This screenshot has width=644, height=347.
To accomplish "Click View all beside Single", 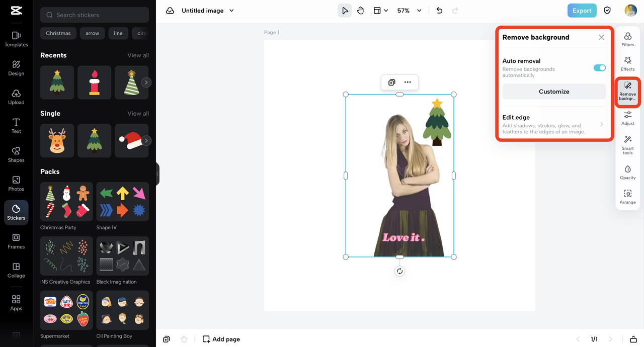I will tap(138, 114).
